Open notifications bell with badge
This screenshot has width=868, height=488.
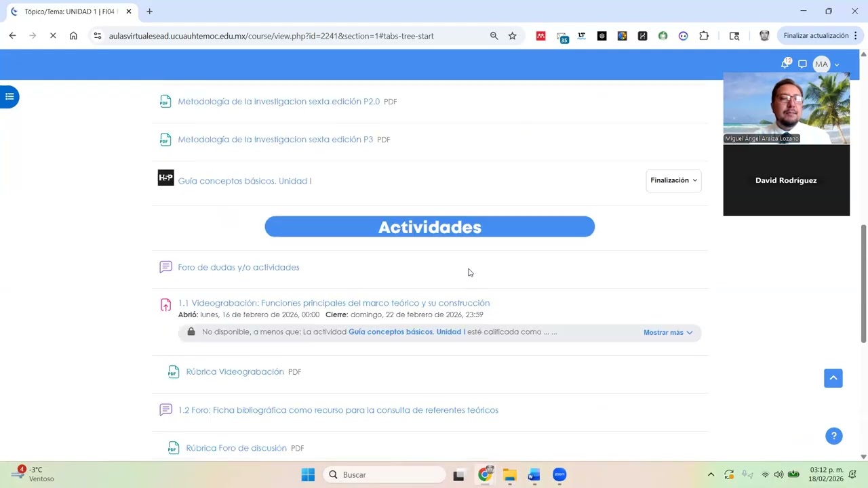coord(785,64)
